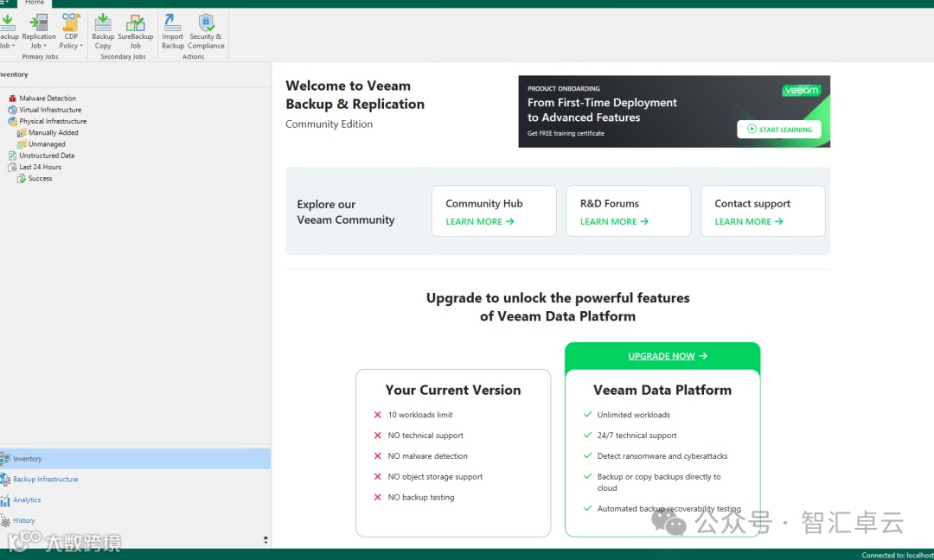934x560 pixels.
Task: Click the Backup Infrastructure view icon
Action: pyautogui.click(x=5, y=479)
